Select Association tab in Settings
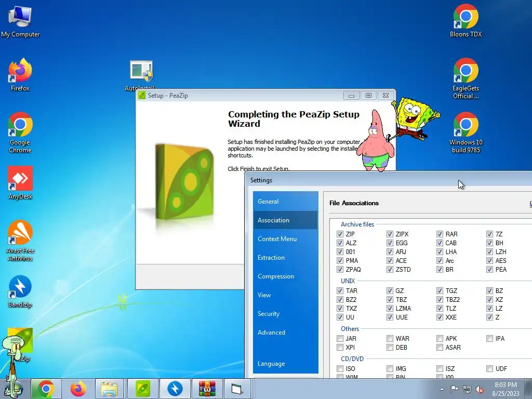532x399 pixels. (285, 220)
